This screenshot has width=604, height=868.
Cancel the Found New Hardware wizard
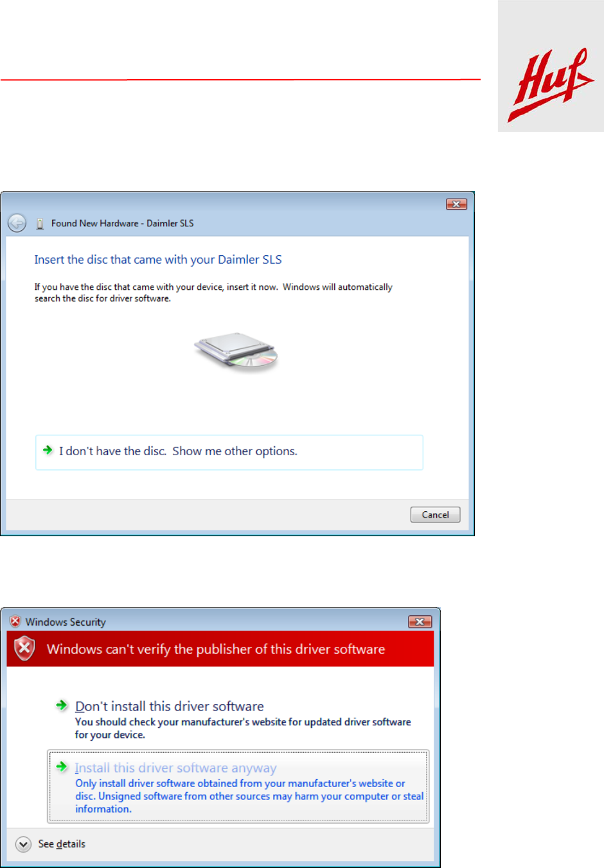click(435, 514)
